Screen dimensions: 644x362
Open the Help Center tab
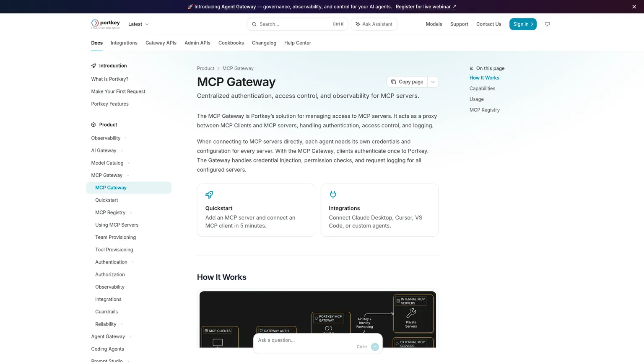[x=298, y=43]
